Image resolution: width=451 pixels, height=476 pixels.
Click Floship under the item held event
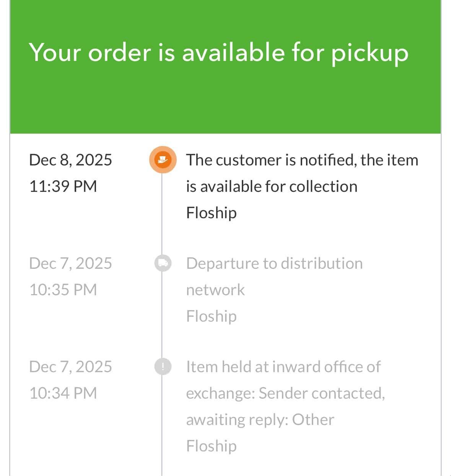[211, 446]
